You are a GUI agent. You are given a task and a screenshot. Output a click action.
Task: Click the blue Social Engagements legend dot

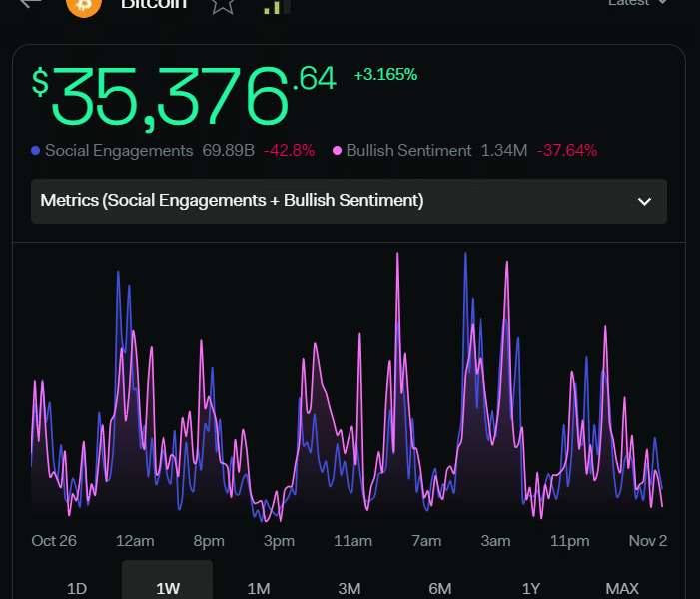[36, 151]
